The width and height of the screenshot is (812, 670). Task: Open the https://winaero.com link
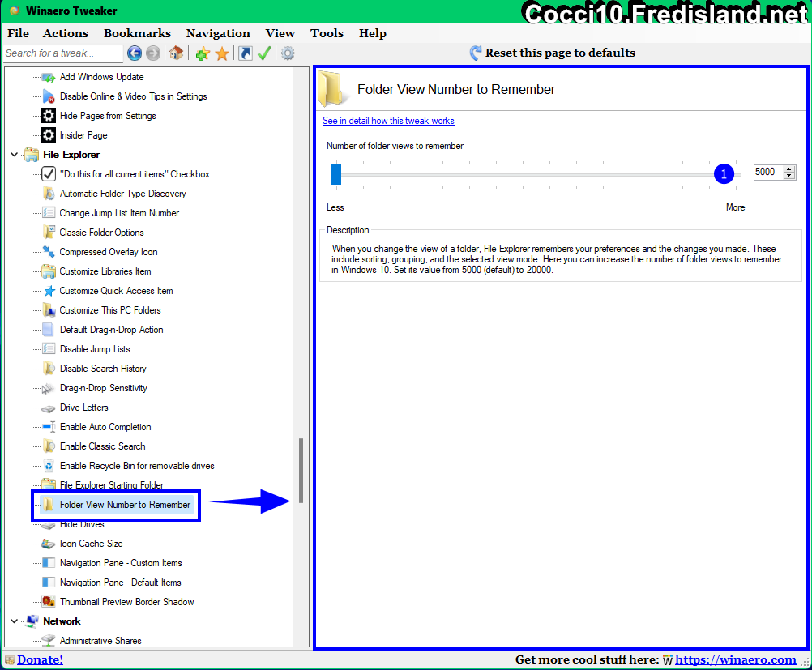[x=735, y=659]
